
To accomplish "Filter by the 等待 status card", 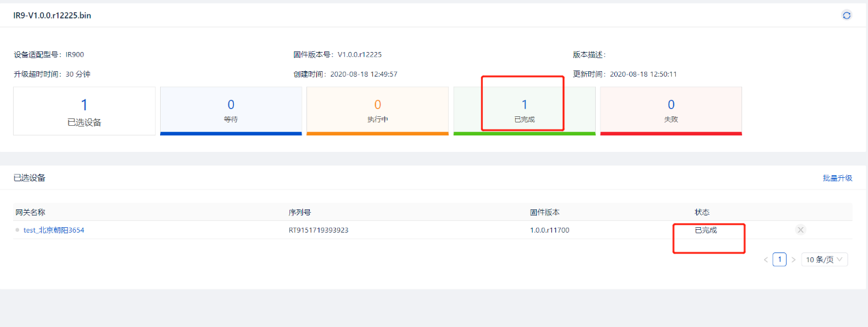I will click(x=231, y=110).
